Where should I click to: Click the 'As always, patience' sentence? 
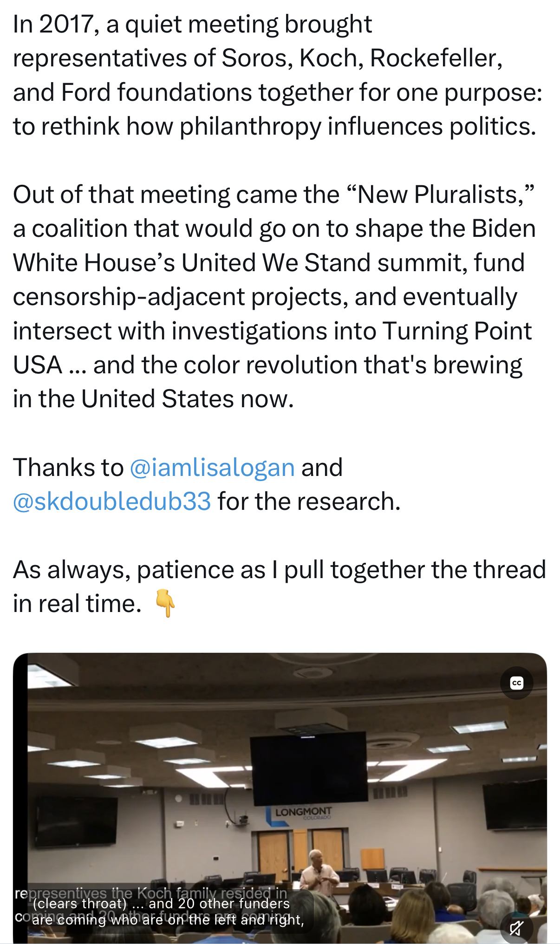279,570
